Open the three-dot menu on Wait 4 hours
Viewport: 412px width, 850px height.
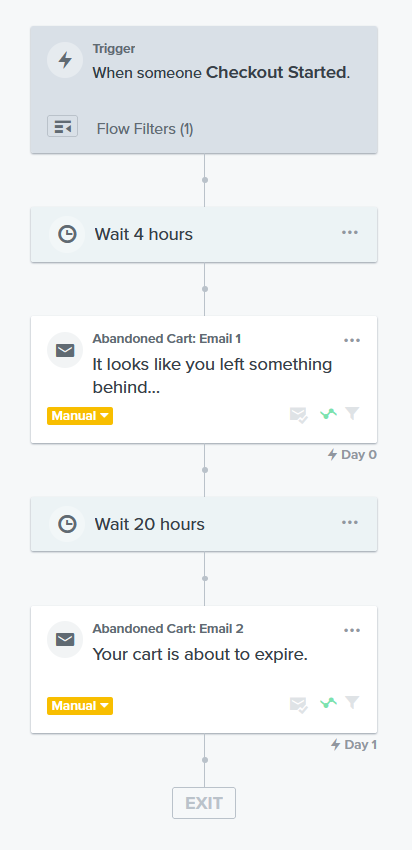pos(350,233)
